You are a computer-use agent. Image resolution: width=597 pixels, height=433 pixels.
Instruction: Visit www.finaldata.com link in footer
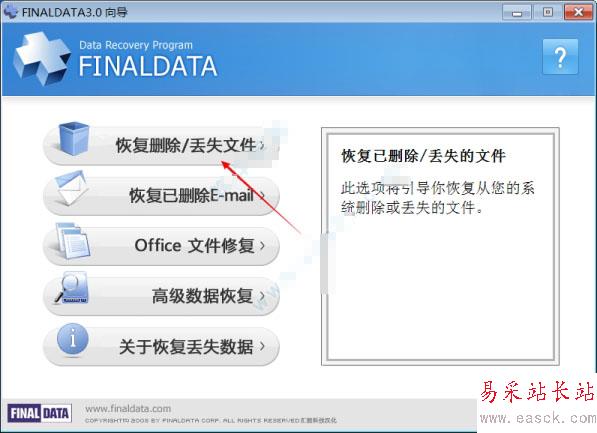pyautogui.click(x=128, y=409)
